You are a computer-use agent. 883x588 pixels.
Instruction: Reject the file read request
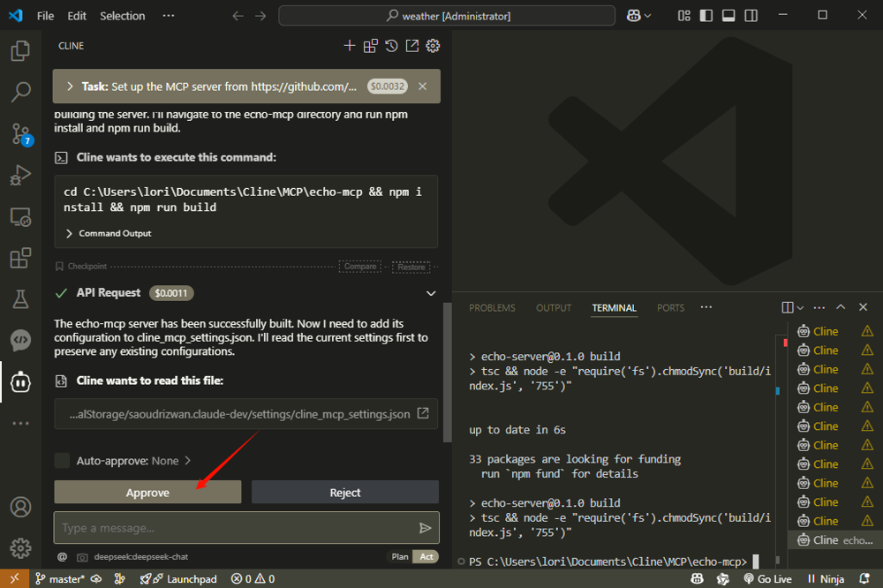[344, 493]
